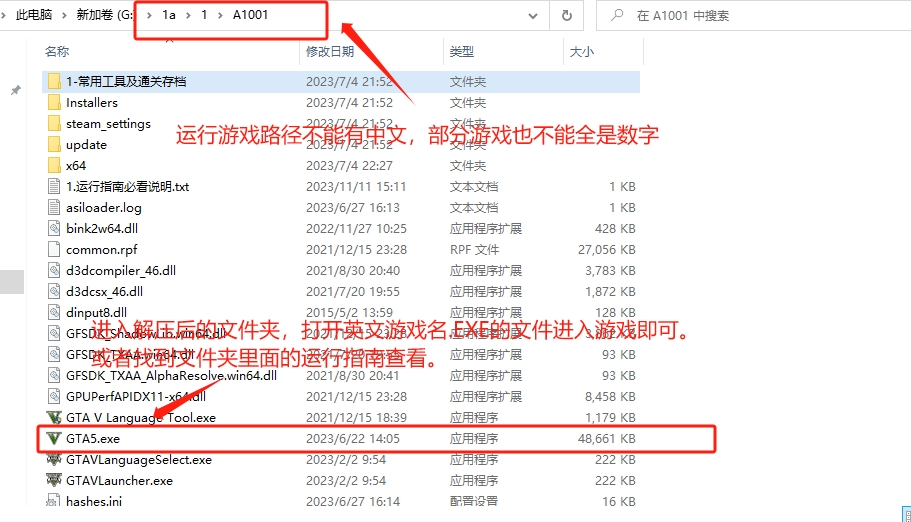Click the quick access pin icon

16,90
